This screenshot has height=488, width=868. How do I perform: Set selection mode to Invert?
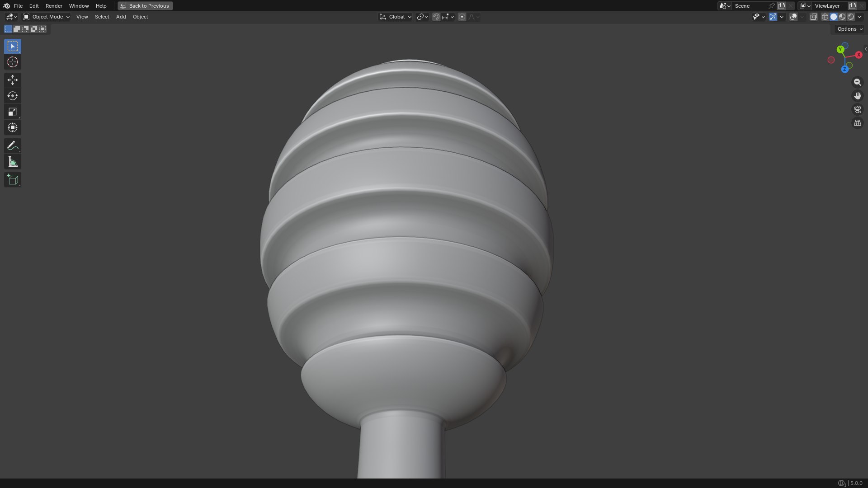coord(34,29)
